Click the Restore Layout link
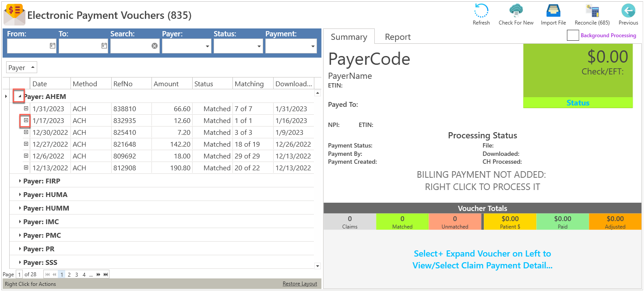 300,284
